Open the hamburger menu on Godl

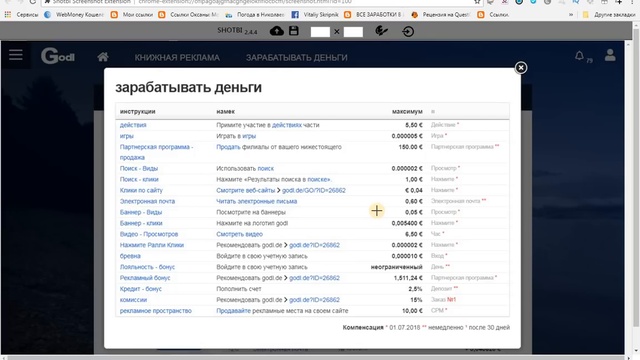tap(16, 55)
